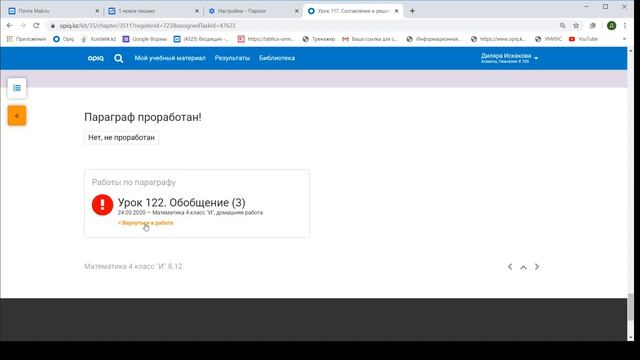The image size is (640, 360).
Task: Click the Математика 4 класс "И" 8.12 text
Action: pos(133,267)
